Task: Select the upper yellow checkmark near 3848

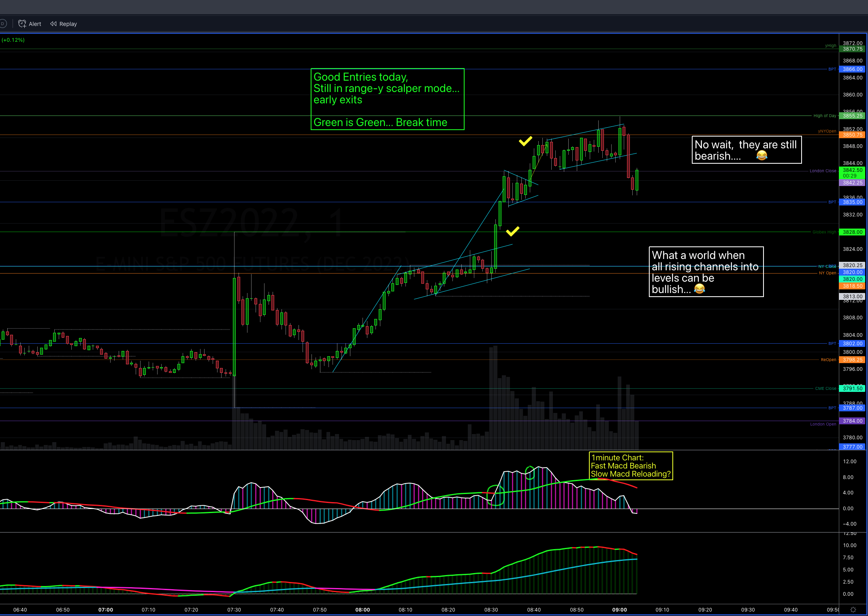Action: click(x=525, y=141)
